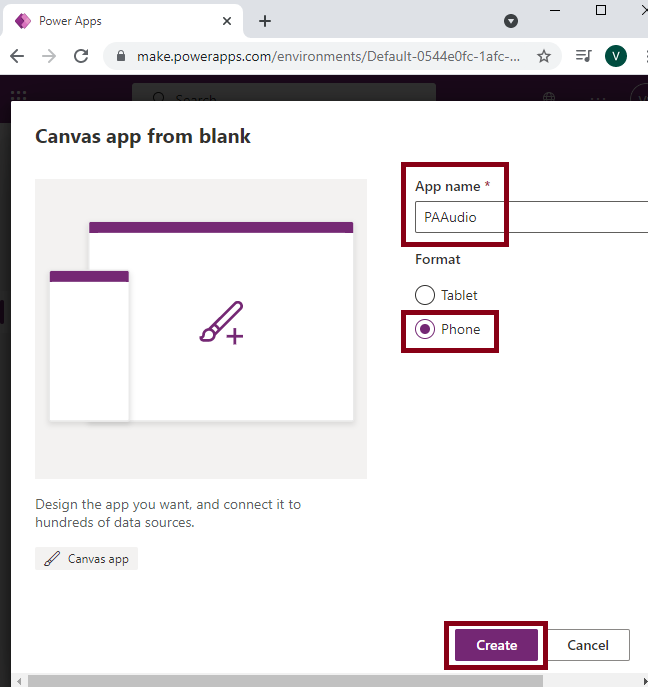Select the Power Apps browser tab
Screen dimensions: 648x689
[123, 21]
